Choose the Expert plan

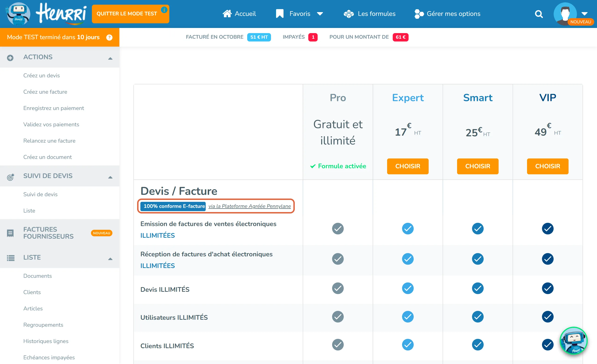pyautogui.click(x=408, y=166)
